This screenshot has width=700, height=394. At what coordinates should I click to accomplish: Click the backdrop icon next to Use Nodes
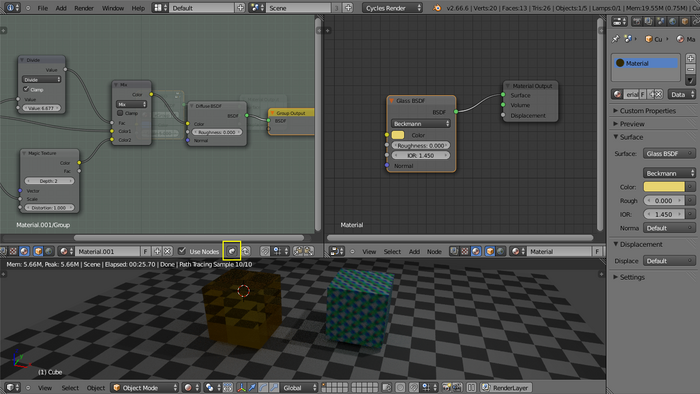(232, 251)
